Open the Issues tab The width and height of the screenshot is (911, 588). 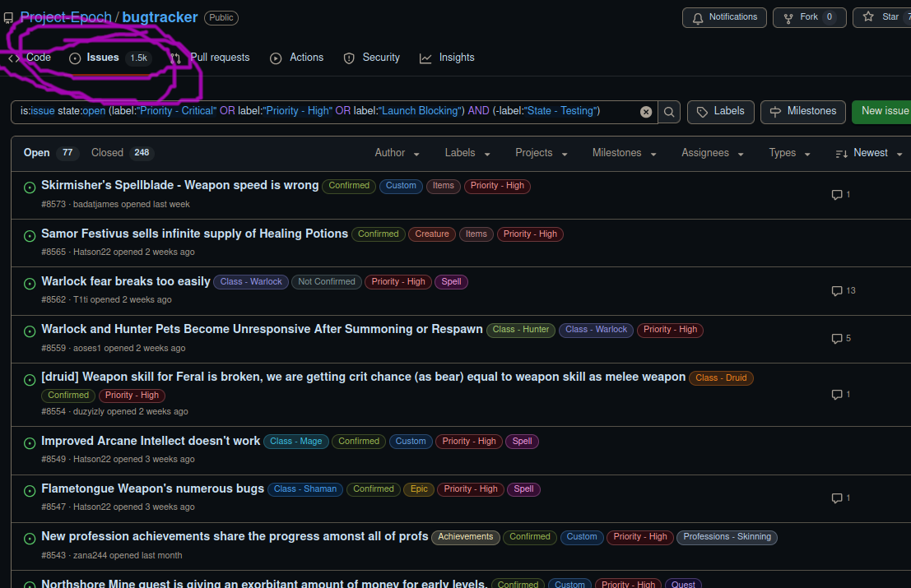click(110, 58)
